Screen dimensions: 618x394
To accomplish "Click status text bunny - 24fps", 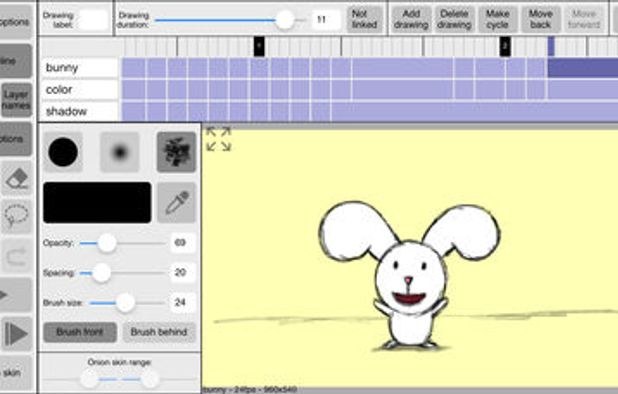I will [250, 390].
